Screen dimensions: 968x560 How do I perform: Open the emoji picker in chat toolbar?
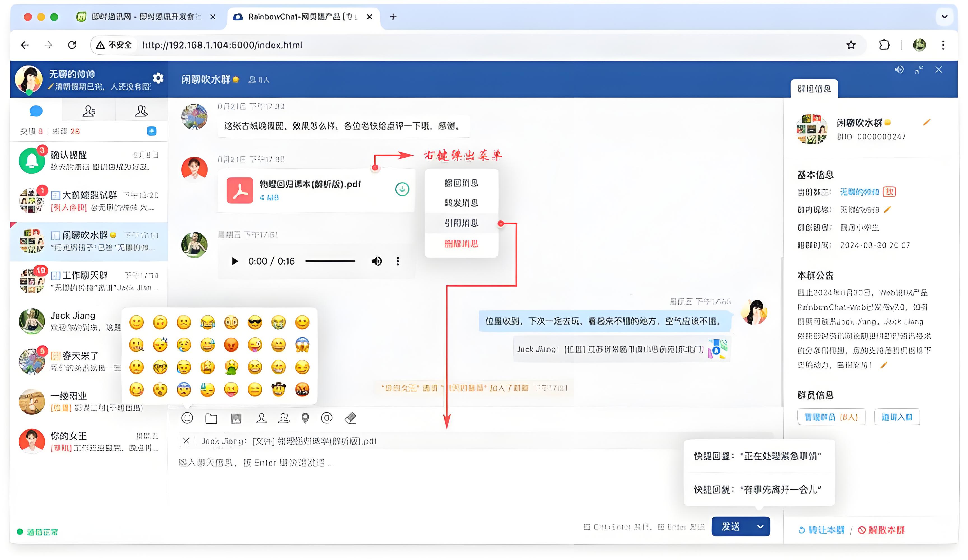click(187, 418)
